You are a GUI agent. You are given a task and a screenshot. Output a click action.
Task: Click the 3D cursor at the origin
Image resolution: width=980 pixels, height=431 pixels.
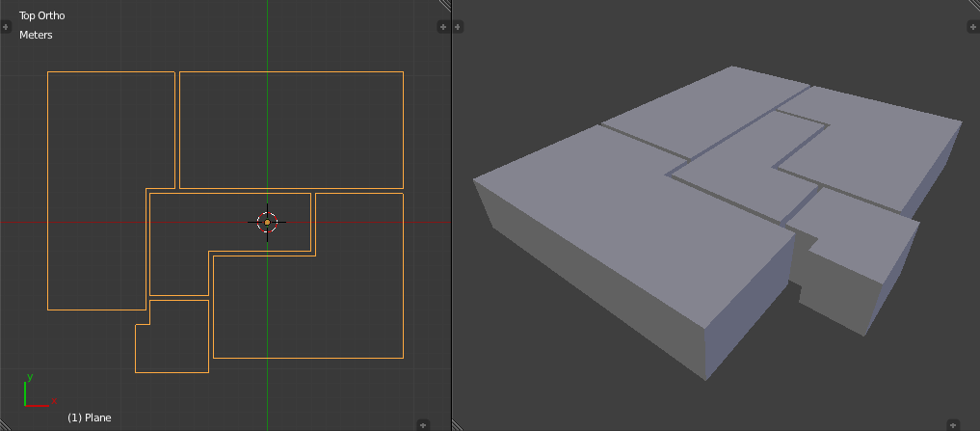tap(268, 222)
